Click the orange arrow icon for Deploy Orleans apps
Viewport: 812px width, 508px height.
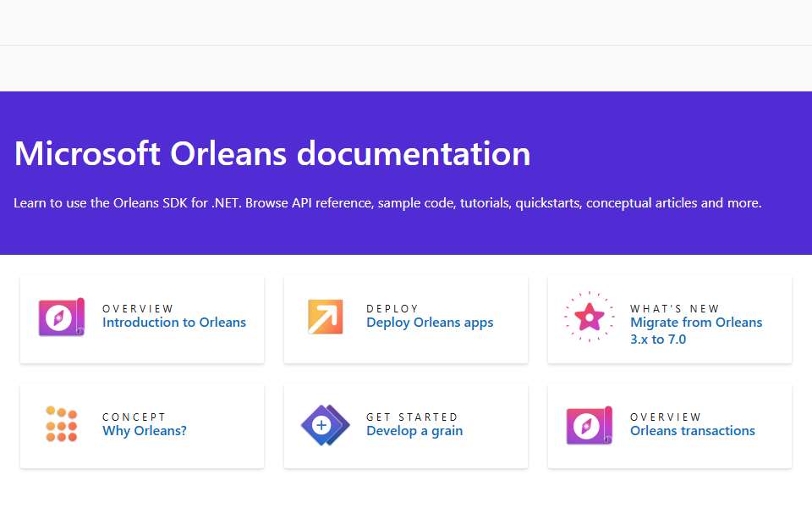pyautogui.click(x=325, y=317)
